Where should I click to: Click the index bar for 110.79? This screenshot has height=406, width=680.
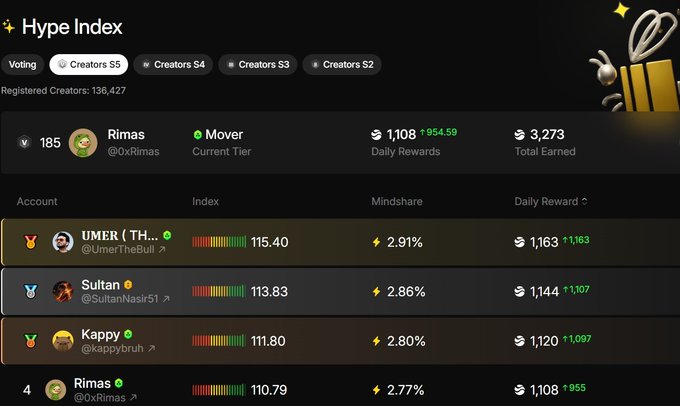[x=219, y=390]
